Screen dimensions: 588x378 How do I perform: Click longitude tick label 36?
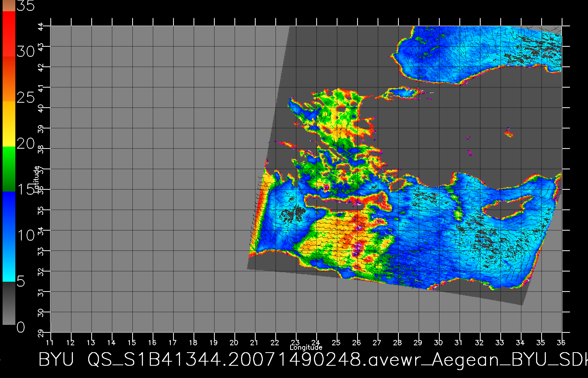click(561, 342)
